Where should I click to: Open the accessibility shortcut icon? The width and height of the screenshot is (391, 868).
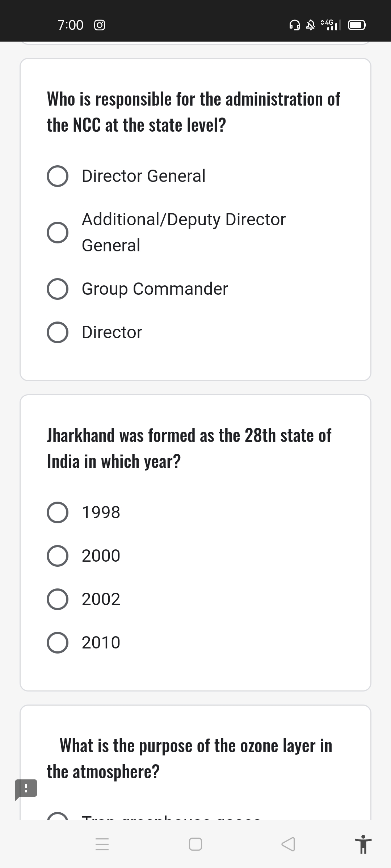click(363, 844)
